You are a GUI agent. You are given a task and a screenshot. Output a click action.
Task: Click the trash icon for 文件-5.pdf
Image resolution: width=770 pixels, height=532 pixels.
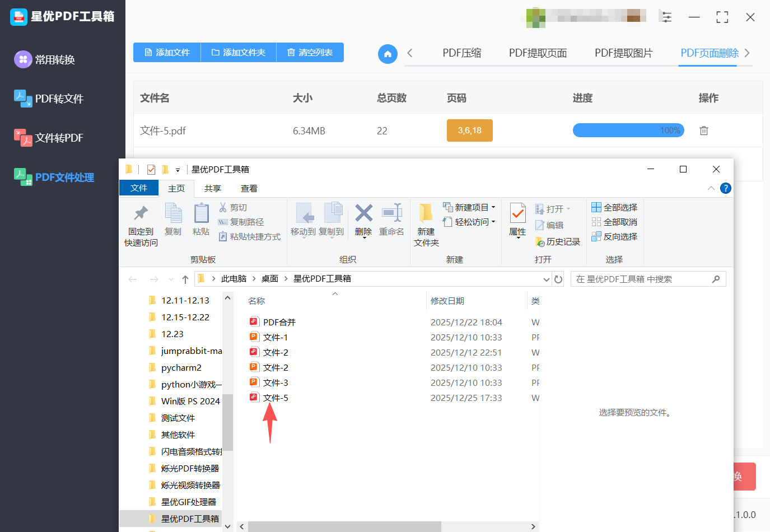[704, 130]
